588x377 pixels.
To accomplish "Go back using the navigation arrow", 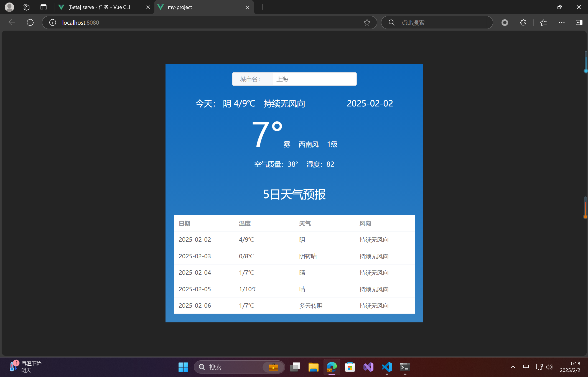I will (12, 22).
